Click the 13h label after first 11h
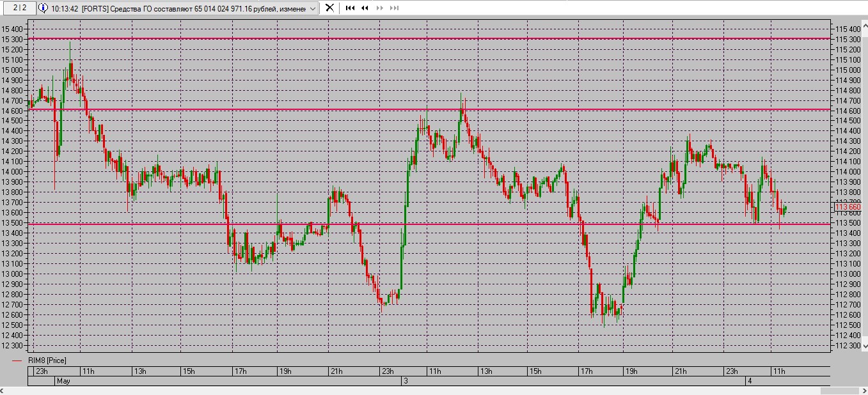Screen dimensions: 868x395 click(x=140, y=371)
